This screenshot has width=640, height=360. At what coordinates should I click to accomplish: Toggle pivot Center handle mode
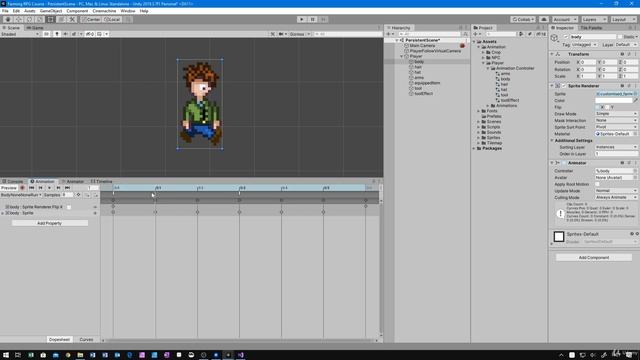click(91, 19)
